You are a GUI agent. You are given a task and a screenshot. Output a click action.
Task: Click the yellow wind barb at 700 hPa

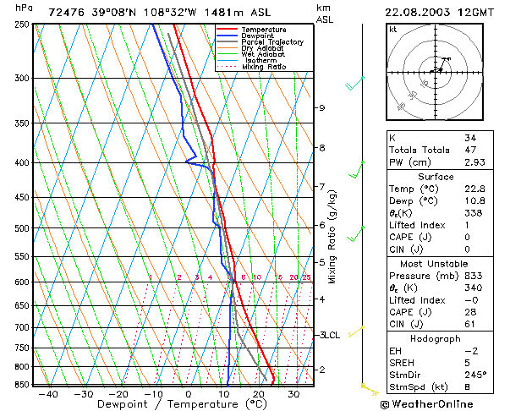coord(356,332)
